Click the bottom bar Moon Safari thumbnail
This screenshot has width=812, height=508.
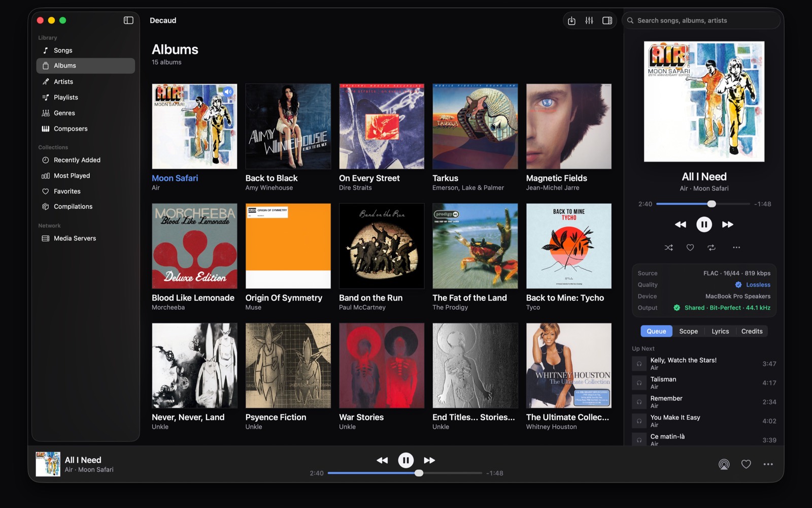click(x=48, y=464)
